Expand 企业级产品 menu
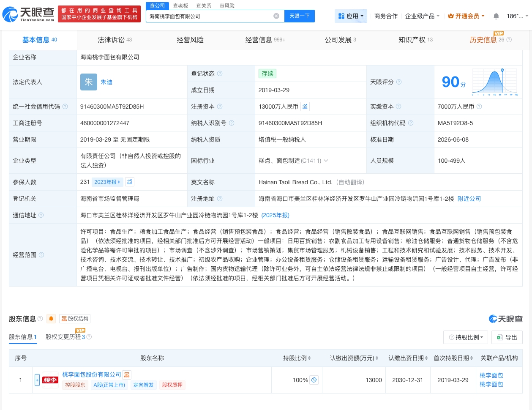Screen dimensions: 532x410 (422, 16)
